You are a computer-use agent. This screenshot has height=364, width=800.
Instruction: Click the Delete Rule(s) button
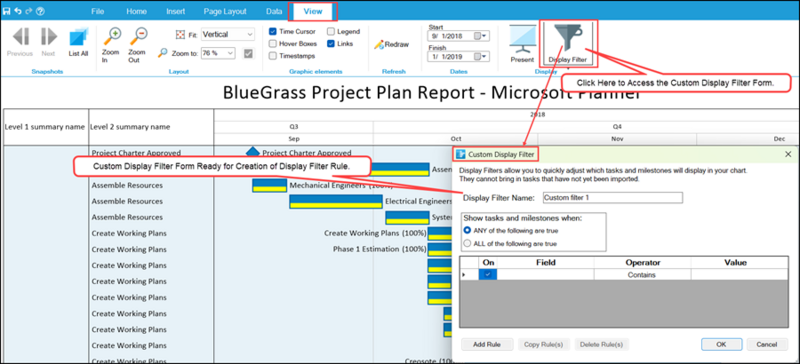point(602,345)
